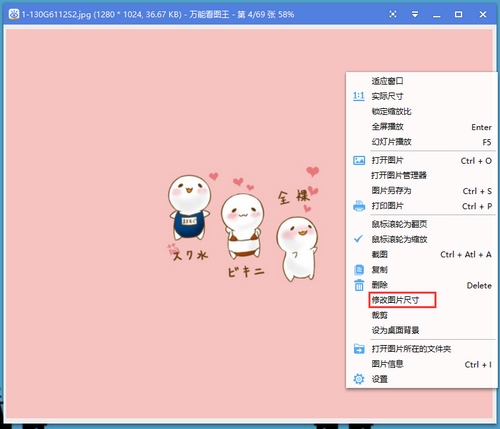The height and width of the screenshot is (429, 500).
Task: Click the F5 shortcut label
Action: 487,142
